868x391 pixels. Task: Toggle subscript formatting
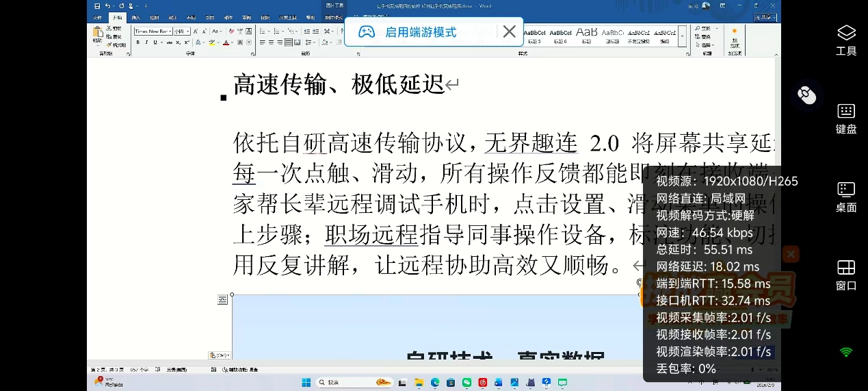tap(178, 42)
